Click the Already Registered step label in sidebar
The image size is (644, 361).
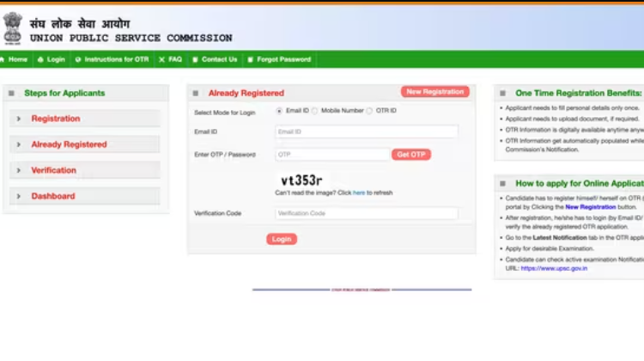[69, 144]
